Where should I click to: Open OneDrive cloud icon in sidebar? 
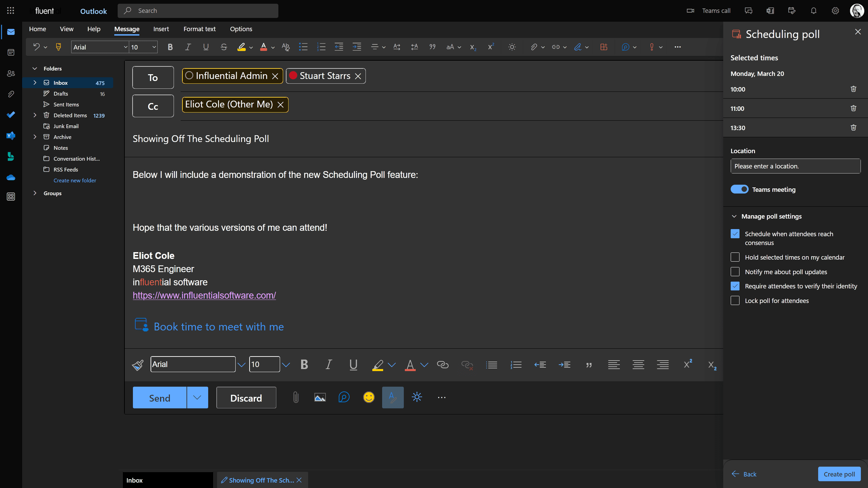coord(11,177)
